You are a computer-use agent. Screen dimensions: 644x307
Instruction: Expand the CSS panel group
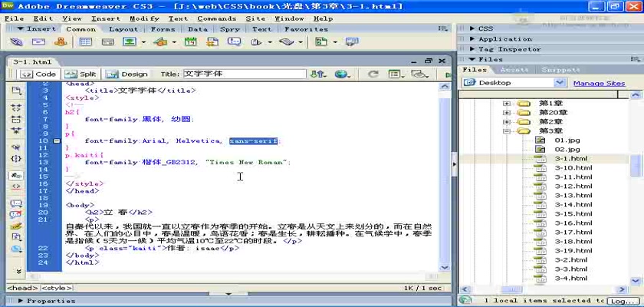coord(473,28)
